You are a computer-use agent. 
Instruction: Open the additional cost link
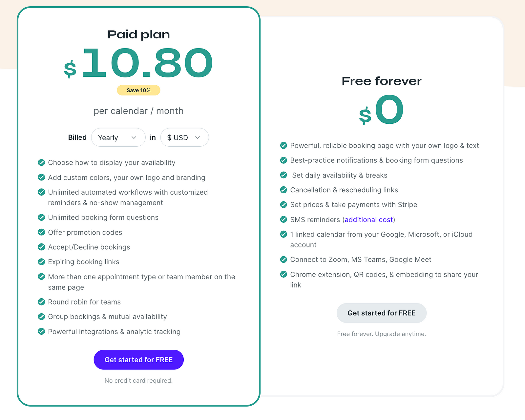[369, 220]
